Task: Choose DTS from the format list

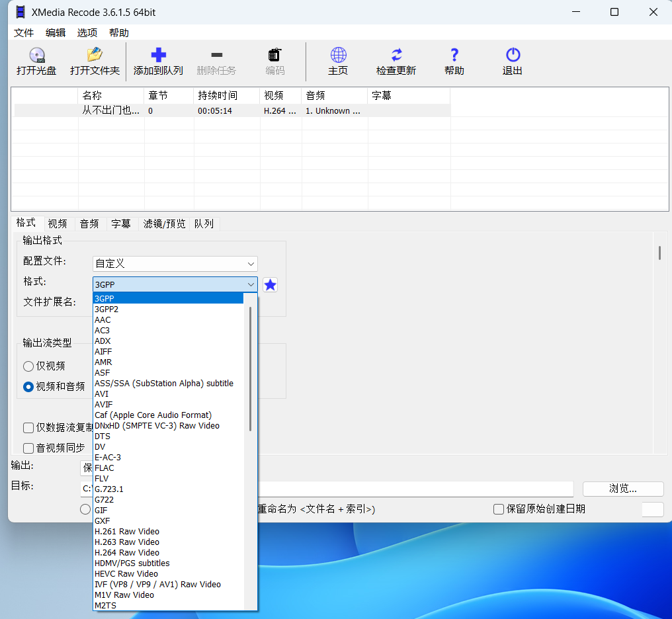Action: coord(169,436)
